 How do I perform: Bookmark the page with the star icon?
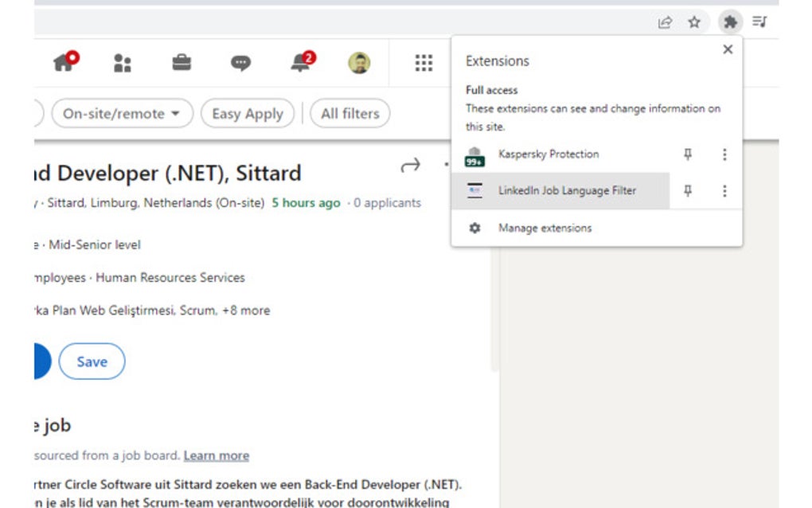coord(694,22)
